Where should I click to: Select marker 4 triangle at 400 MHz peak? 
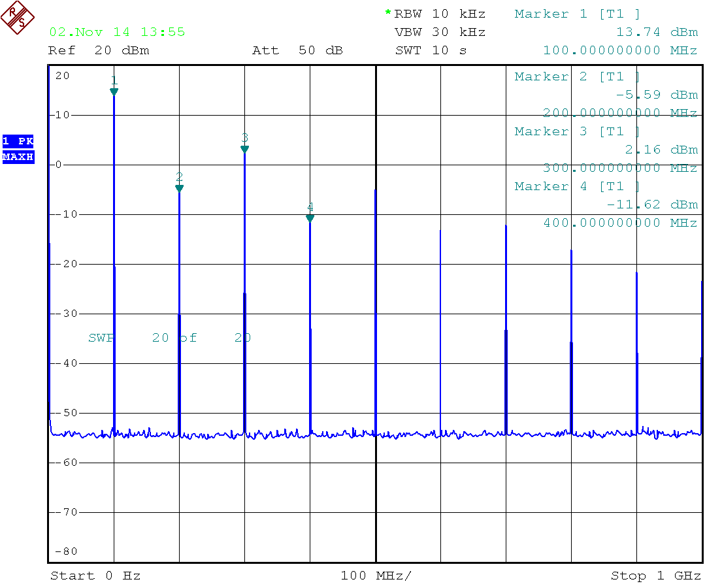pyautogui.click(x=310, y=218)
